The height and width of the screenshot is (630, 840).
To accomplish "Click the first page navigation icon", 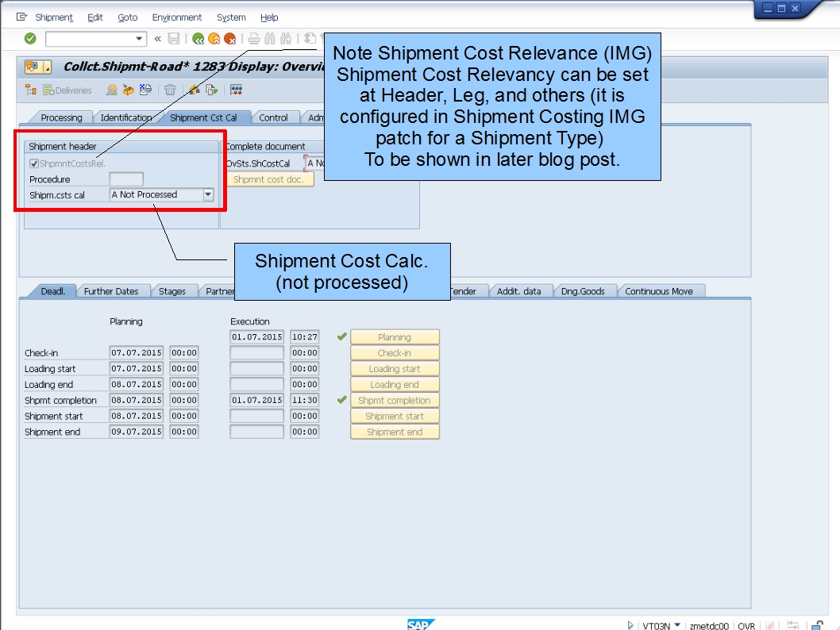I will [x=310, y=39].
